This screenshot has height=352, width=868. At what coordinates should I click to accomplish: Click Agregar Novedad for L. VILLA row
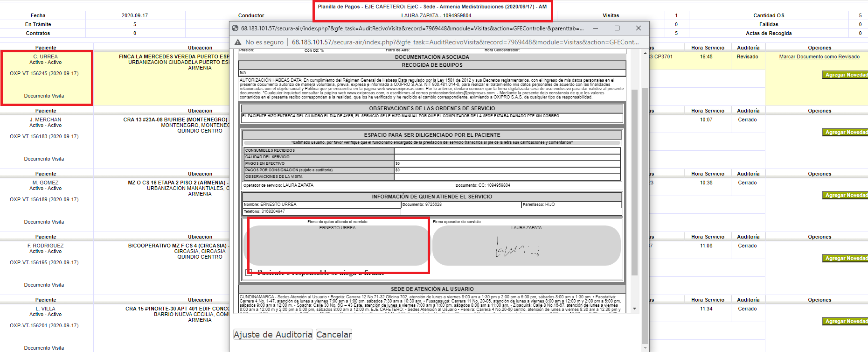point(845,321)
